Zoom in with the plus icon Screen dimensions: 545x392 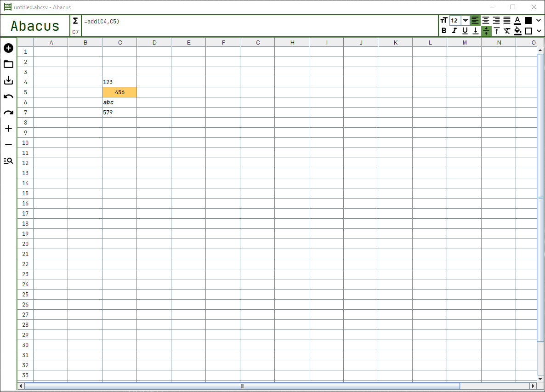[x=8, y=129]
